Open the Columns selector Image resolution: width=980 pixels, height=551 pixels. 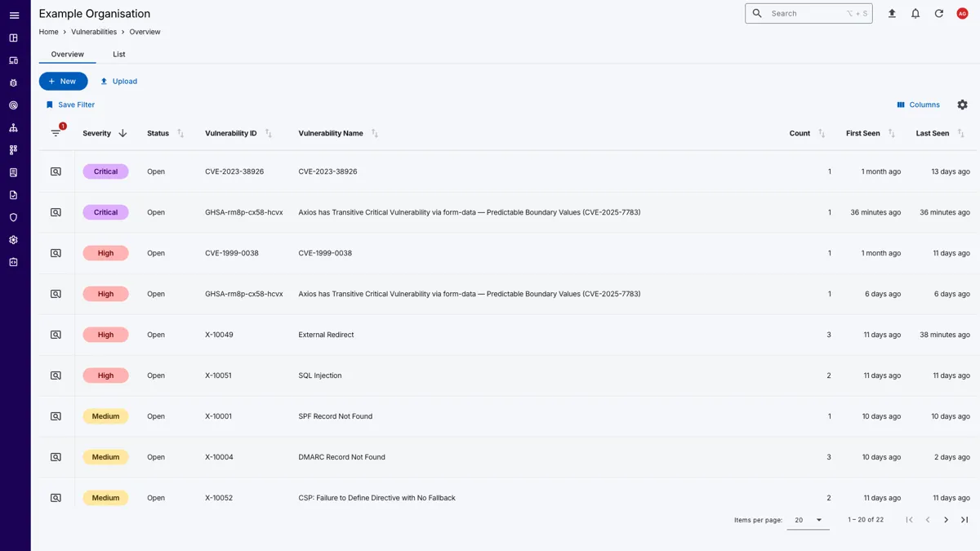pyautogui.click(x=918, y=104)
